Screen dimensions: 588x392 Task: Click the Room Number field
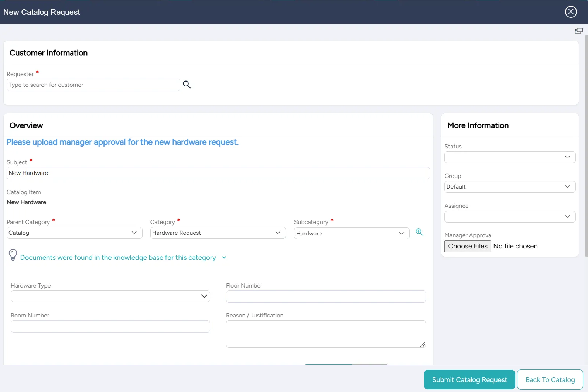[110, 326]
